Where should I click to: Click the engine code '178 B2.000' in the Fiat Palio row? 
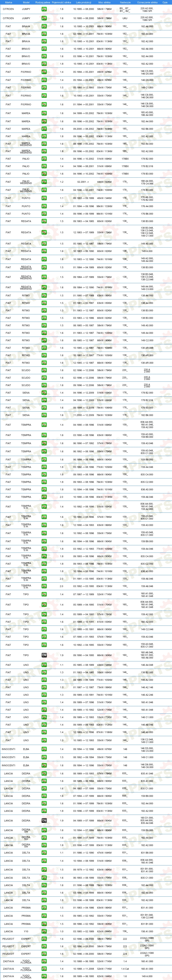pyautogui.click(x=147, y=159)
